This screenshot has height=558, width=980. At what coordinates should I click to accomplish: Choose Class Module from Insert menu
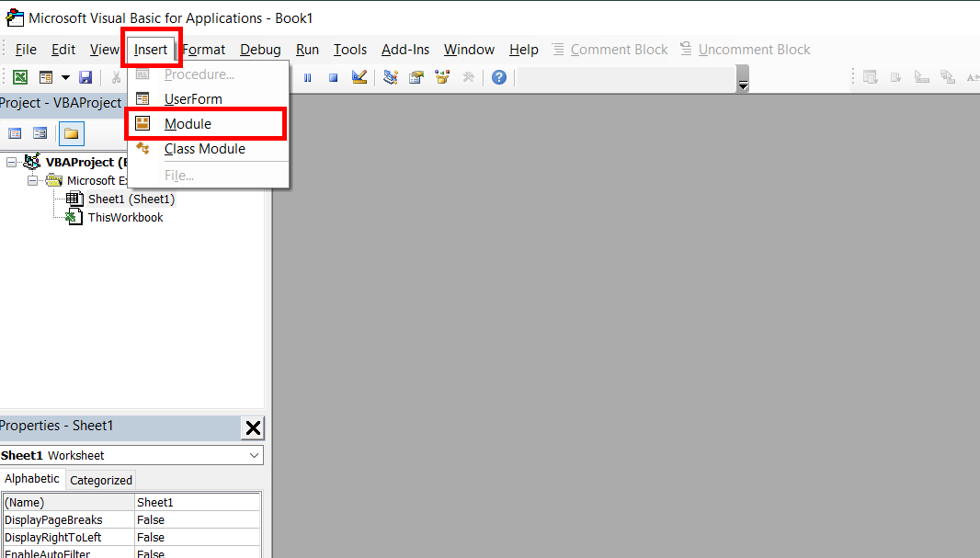pyautogui.click(x=208, y=149)
